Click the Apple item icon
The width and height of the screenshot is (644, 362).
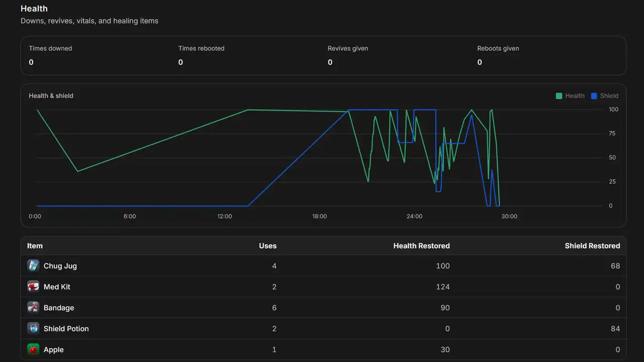tap(33, 349)
